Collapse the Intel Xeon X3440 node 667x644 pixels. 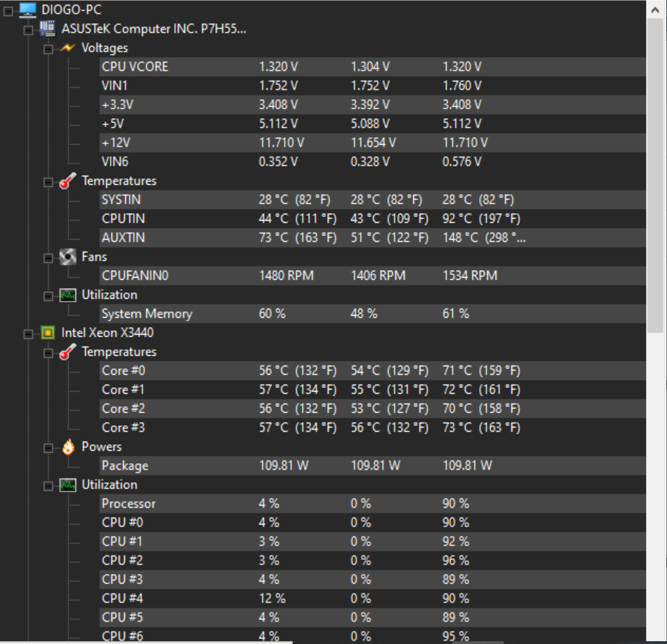(28, 334)
